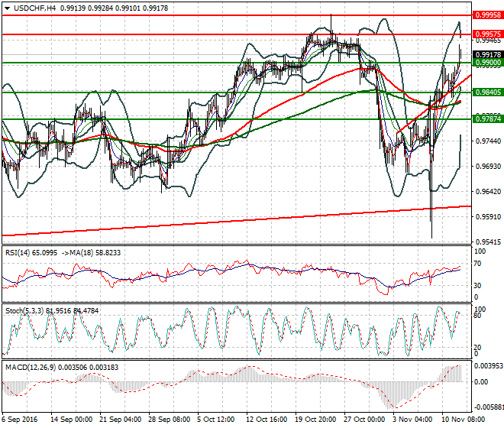Screen dimensions: 504x428
Task: Select the 5 Oct 12:00 time label
Action: coord(216,420)
